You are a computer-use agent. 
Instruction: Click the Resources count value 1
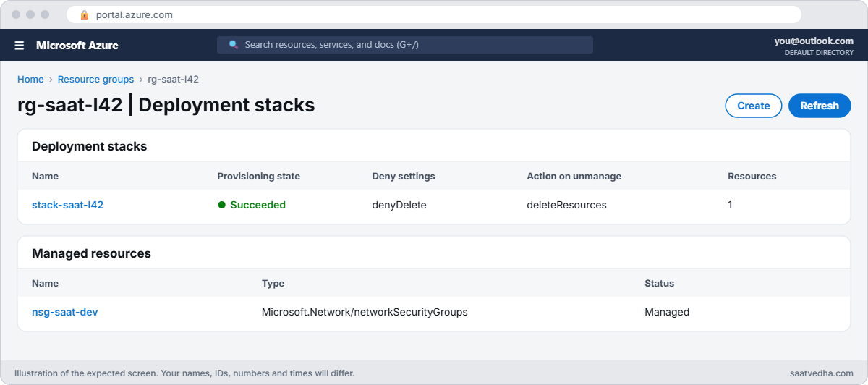730,205
